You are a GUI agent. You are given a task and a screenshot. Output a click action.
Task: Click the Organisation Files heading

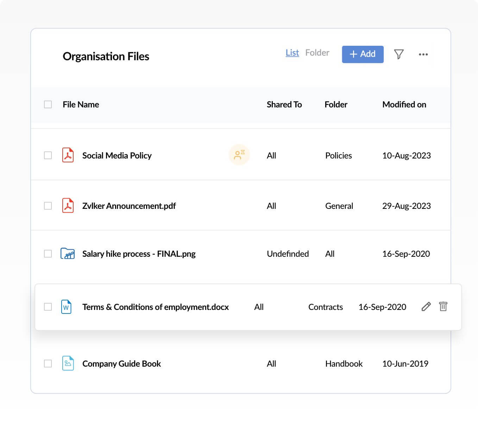(x=106, y=56)
